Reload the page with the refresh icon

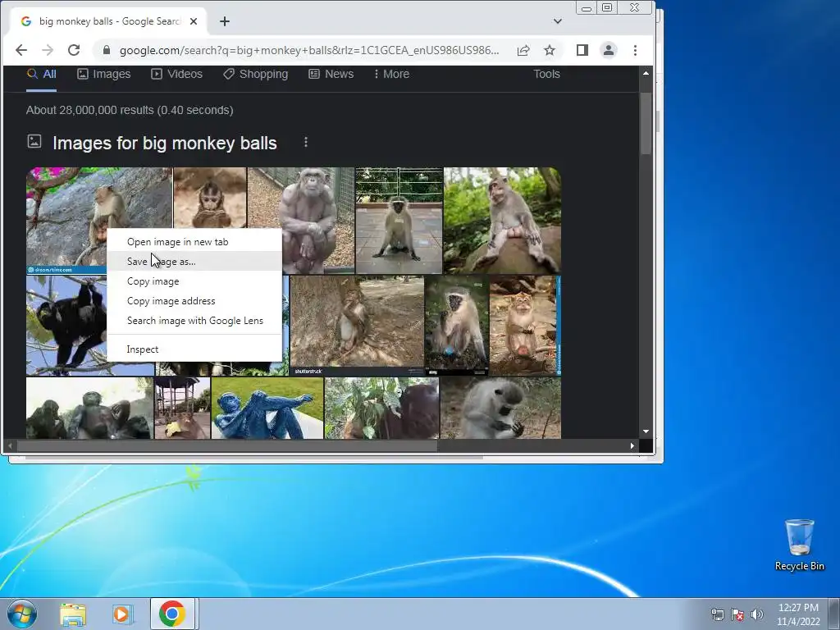[x=74, y=50]
